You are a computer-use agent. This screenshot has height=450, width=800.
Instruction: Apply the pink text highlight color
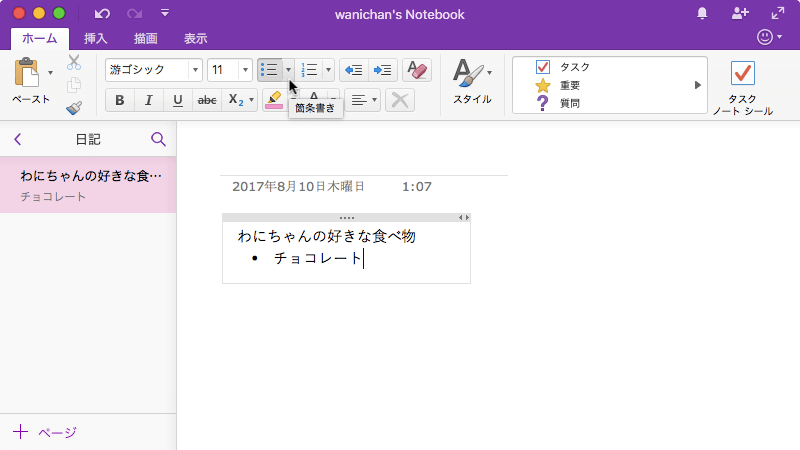click(x=274, y=101)
